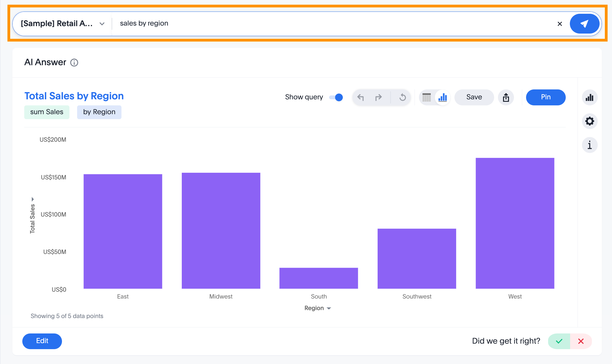Switch to chart view icon
The image size is (612, 364).
pyautogui.click(x=443, y=97)
